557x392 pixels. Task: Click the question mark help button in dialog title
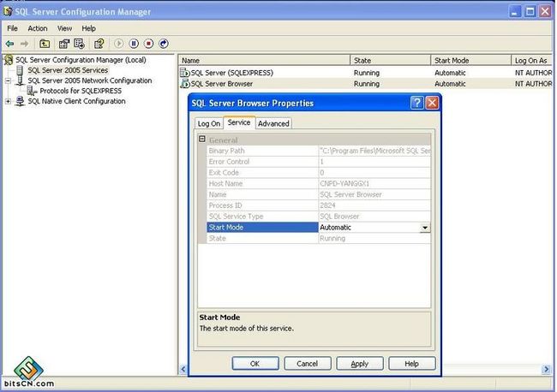[x=417, y=104]
